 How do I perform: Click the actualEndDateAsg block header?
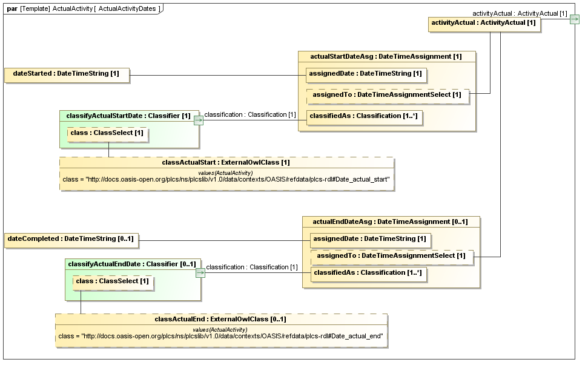tap(391, 222)
